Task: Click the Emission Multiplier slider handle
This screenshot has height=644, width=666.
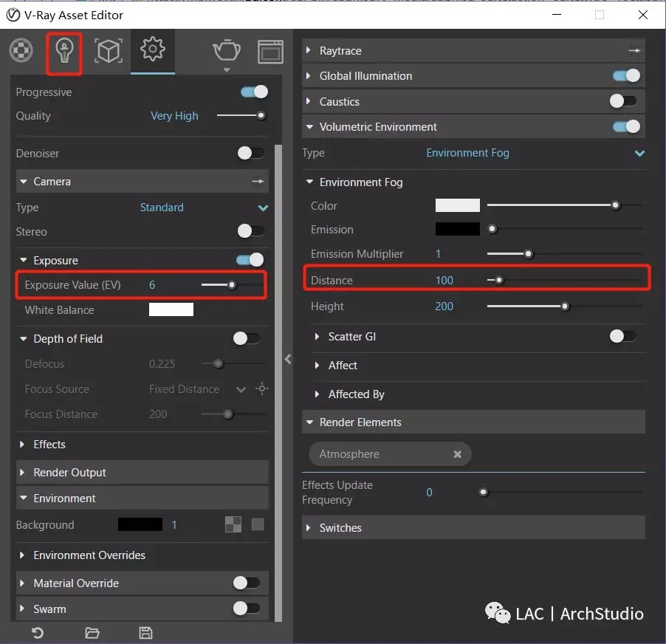Action: click(x=528, y=253)
